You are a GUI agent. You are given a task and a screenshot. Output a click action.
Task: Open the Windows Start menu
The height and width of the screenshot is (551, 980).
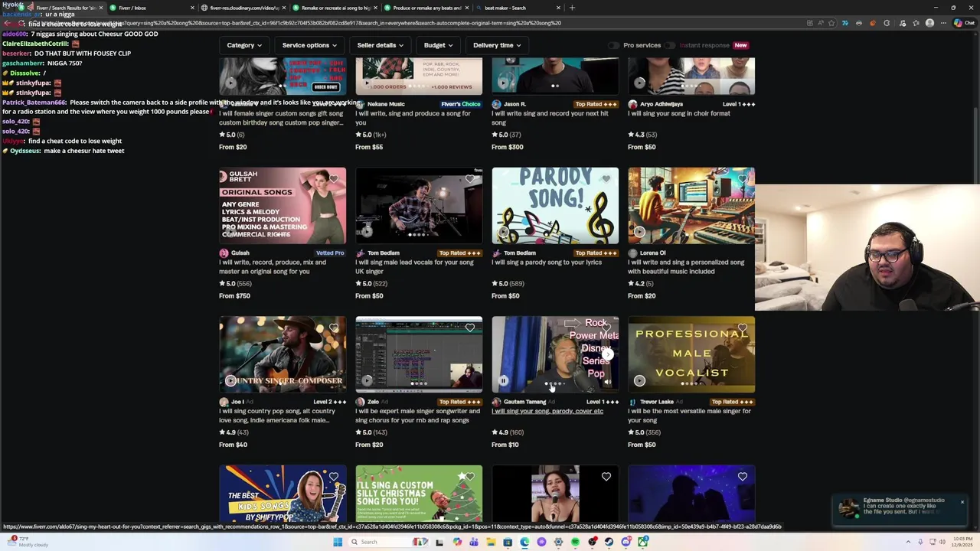pyautogui.click(x=338, y=542)
